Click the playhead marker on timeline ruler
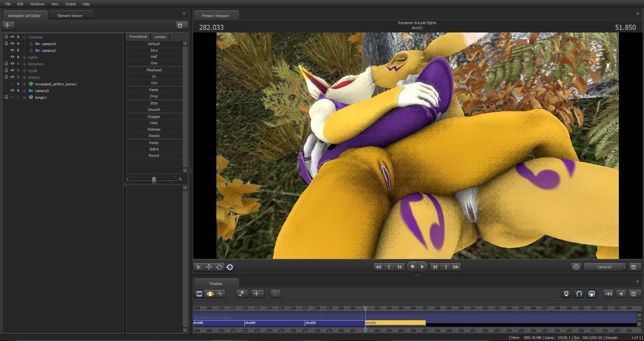 [366, 308]
